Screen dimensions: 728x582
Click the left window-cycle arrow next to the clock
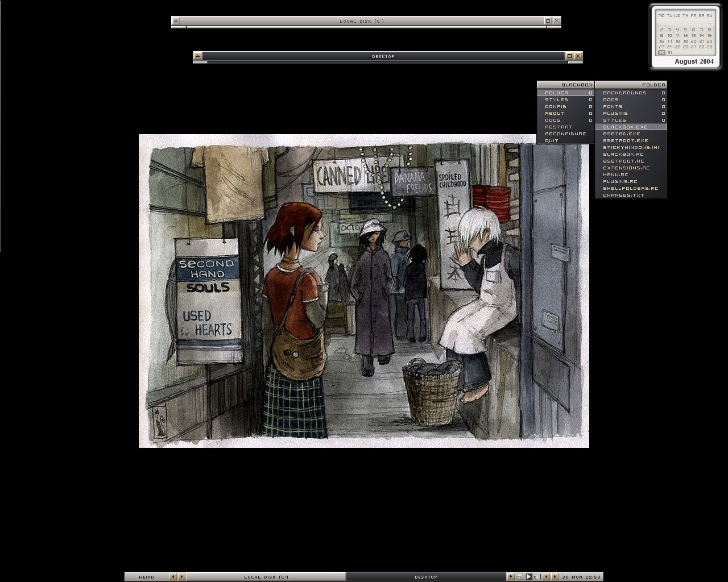(x=546, y=577)
